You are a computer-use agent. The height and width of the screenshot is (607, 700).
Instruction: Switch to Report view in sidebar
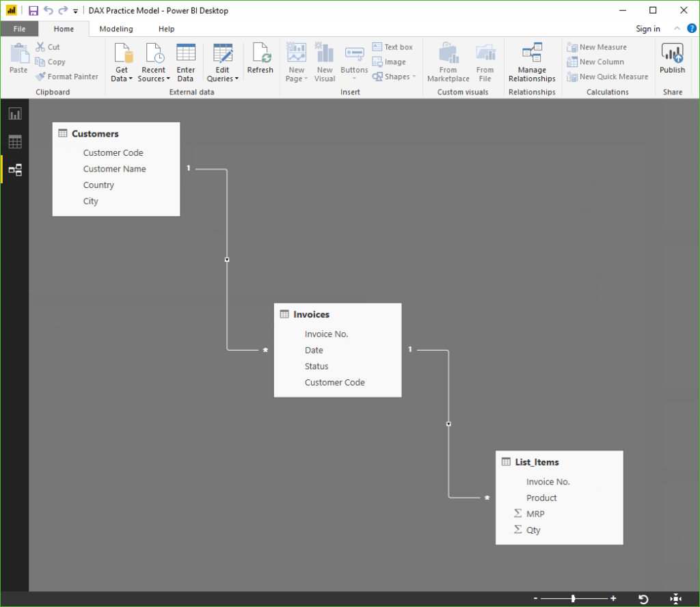[14, 113]
